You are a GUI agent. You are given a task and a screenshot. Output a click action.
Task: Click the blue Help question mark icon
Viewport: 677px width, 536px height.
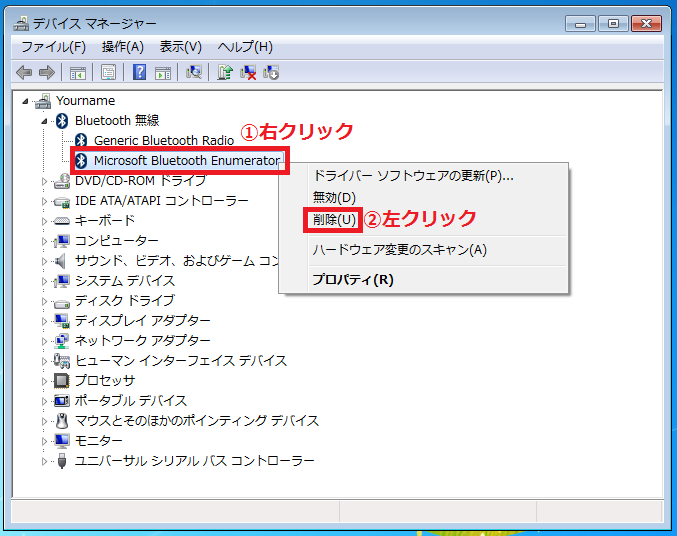pos(139,73)
